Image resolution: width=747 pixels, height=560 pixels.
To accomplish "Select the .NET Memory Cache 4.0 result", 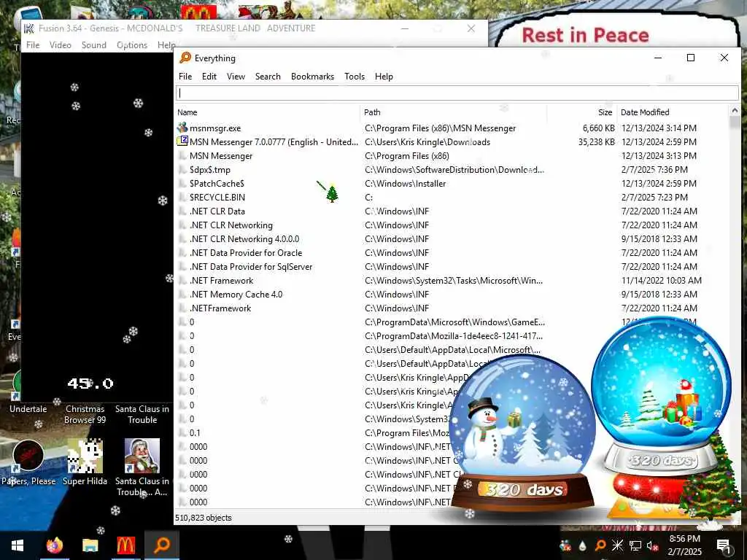I will (x=452, y=295).
